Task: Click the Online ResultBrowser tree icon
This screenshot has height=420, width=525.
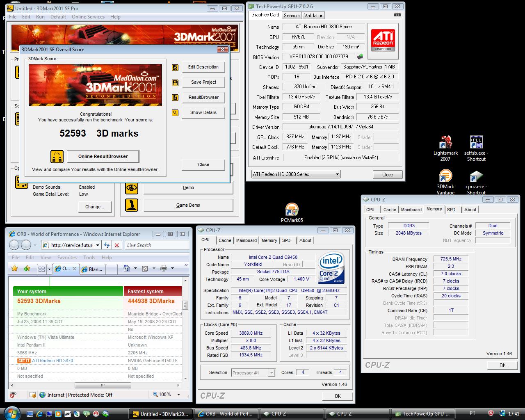Action: 57,157
